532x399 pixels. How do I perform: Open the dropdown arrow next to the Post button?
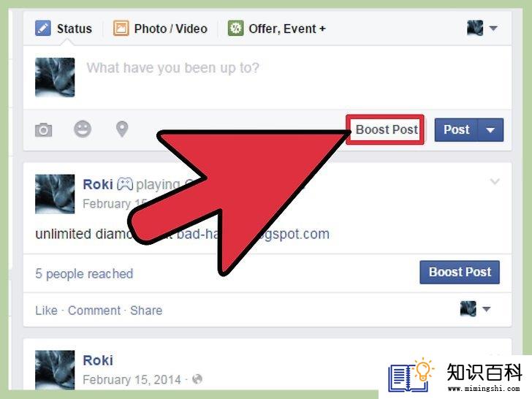click(x=490, y=130)
